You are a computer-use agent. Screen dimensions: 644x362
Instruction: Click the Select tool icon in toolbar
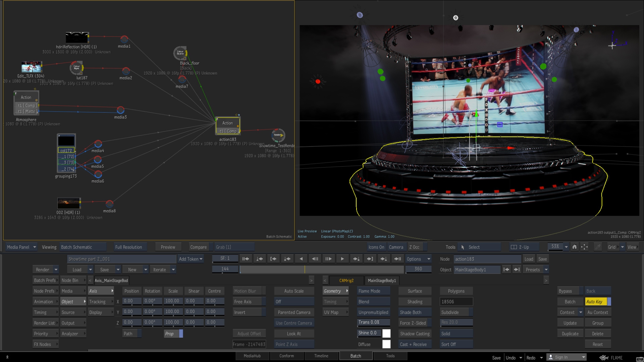click(463, 247)
